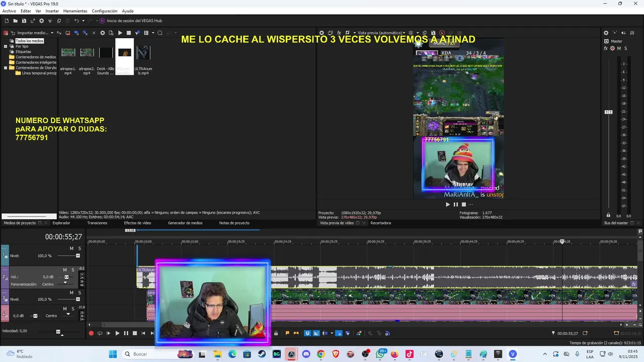Click the timeline record button
644x362 pixels.
pos(91,333)
